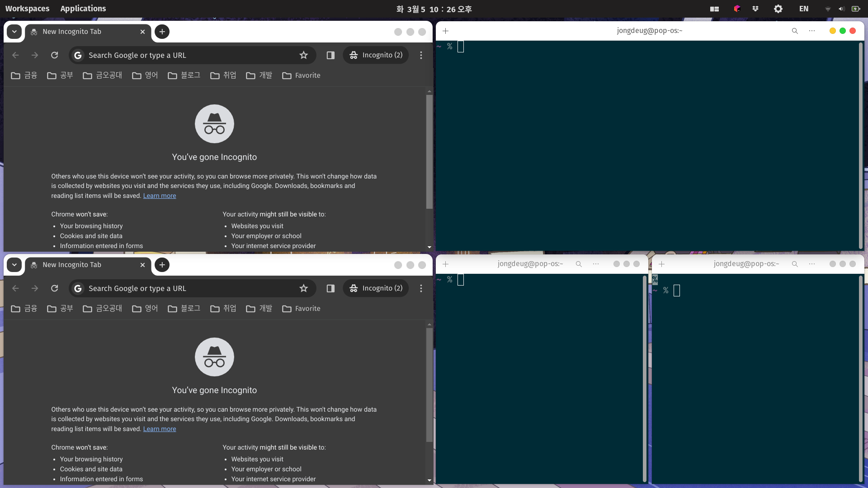Click the page scrollbar thumb in the lower Chrome window

click(x=429, y=385)
